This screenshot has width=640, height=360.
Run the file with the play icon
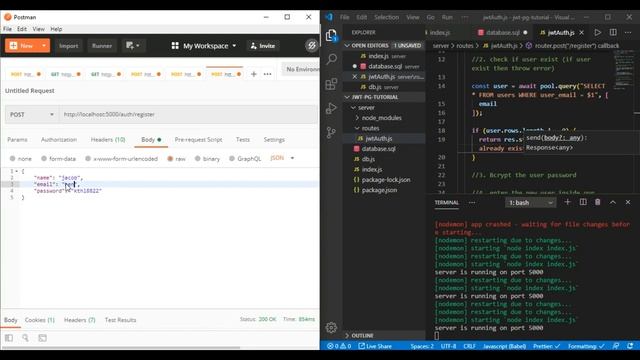[598, 32]
